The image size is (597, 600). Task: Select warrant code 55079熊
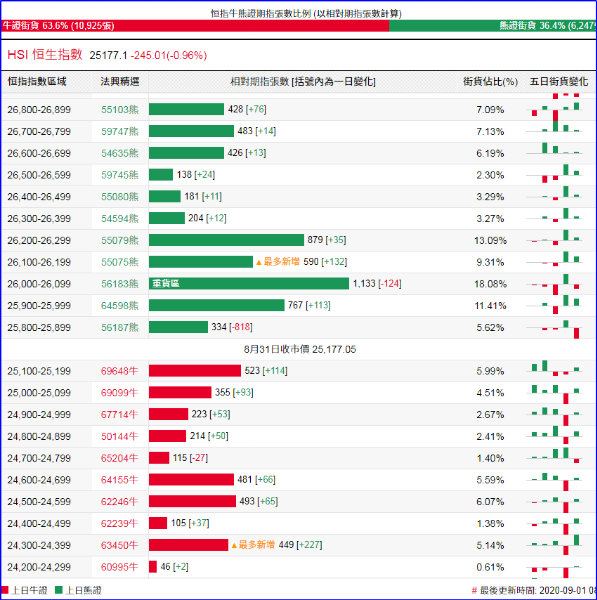click(120, 241)
